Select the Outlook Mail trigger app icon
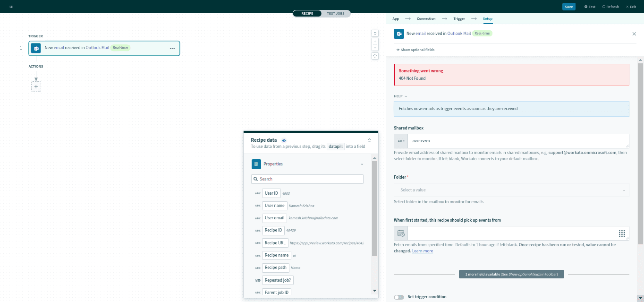Screen dimensions: 644x302 pos(36,48)
